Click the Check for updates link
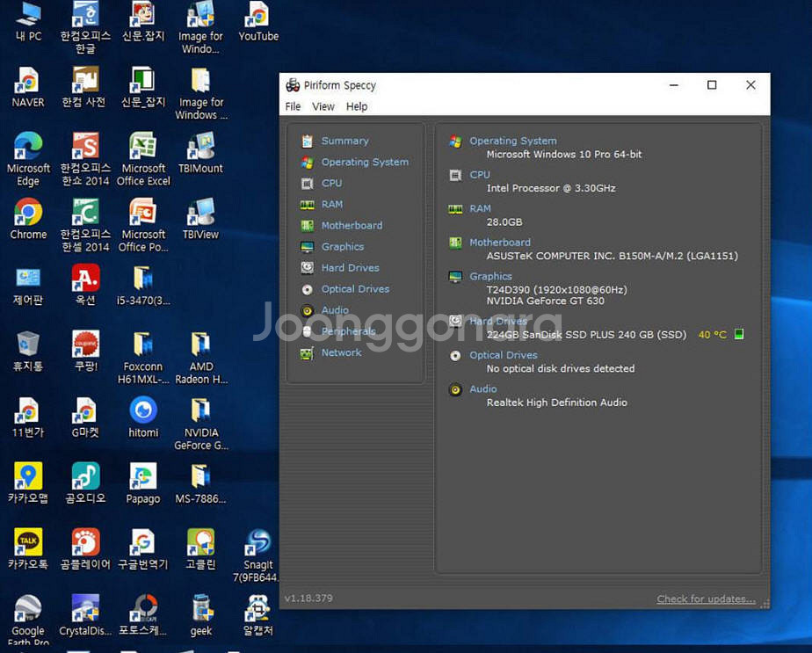Image resolution: width=812 pixels, height=653 pixels. pyautogui.click(x=706, y=599)
